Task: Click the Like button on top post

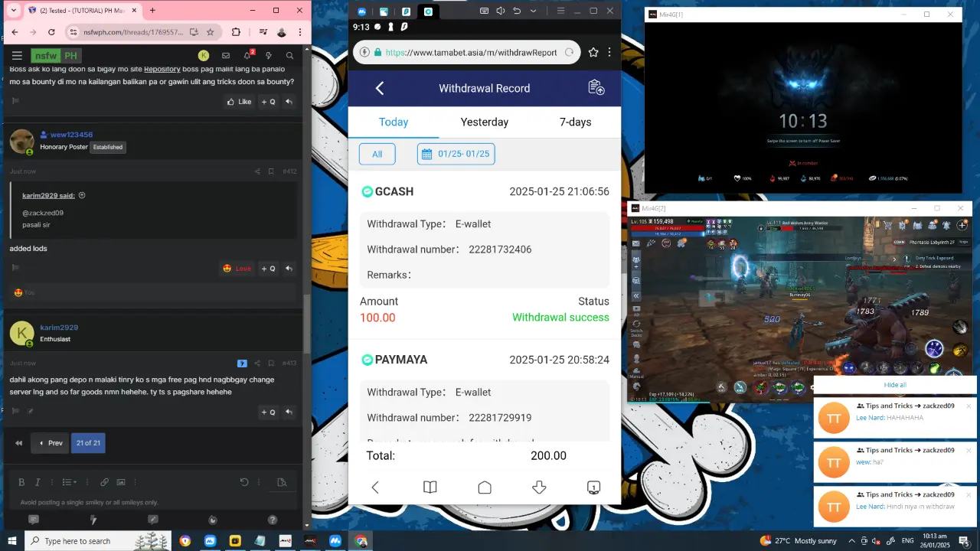Action: [240, 102]
